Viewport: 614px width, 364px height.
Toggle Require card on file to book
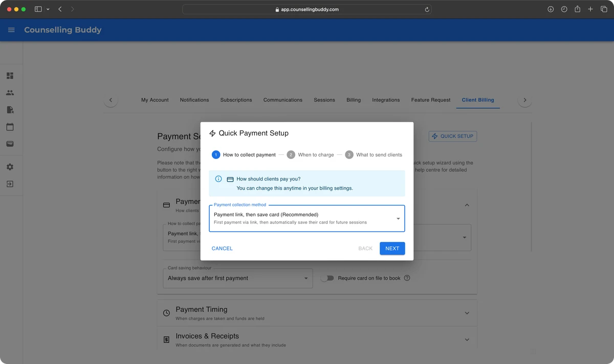[327, 278]
